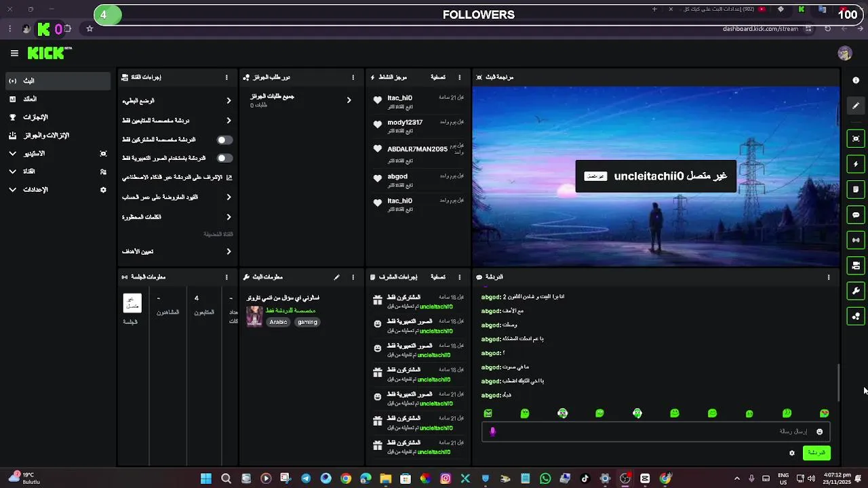Click the bookmark star icon in the browser bar
Image resolution: width=868 pixels, height=488 pixels.
click(90, 29)
